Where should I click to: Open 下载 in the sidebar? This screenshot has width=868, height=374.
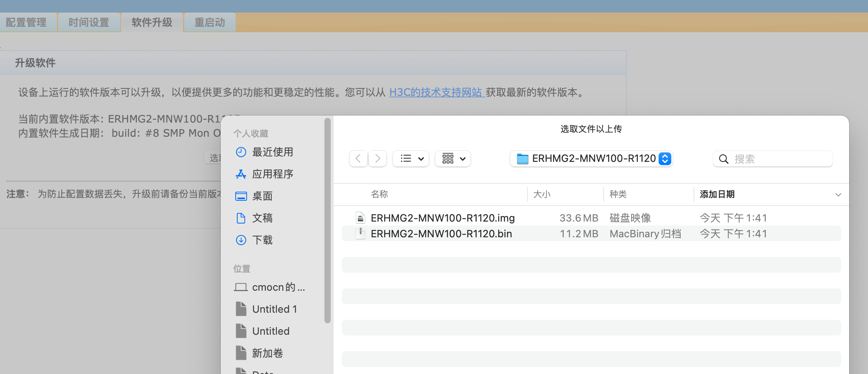[262, 240]
